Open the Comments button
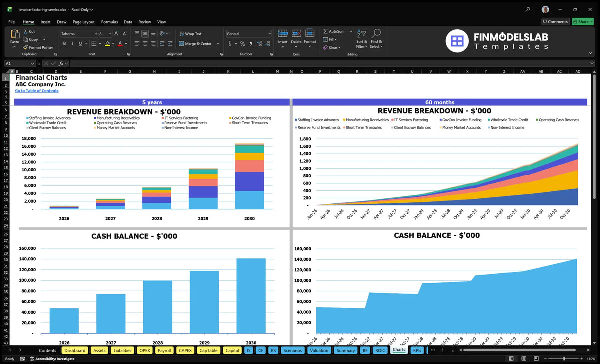The width and height of the screenshot is (600, 364). 555,22
